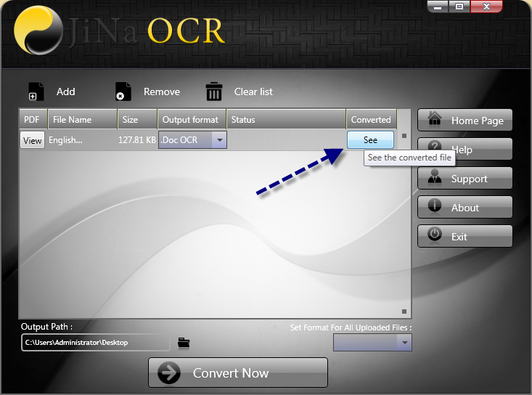This screenshot has width=532, height=395.
Task: Click the Output Path text field
Action: [95, 343]
